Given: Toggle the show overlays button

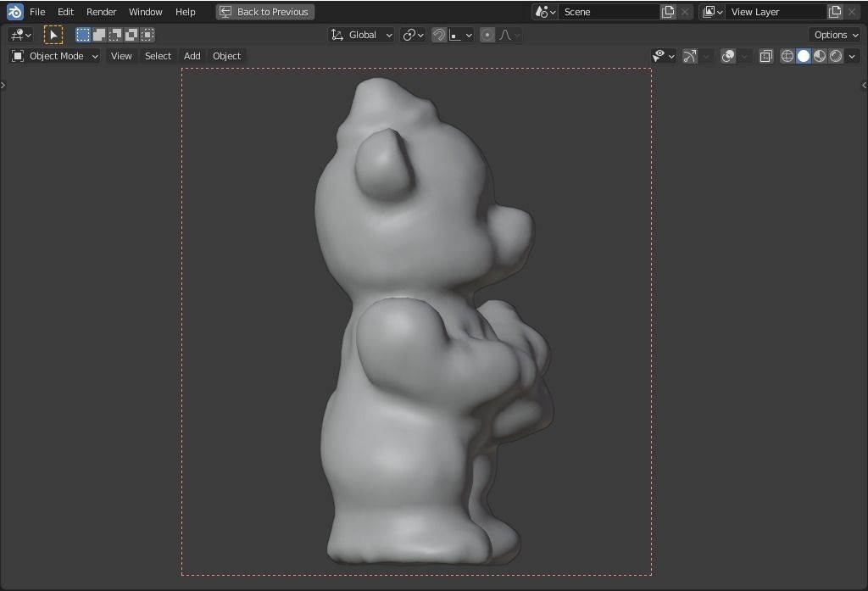Looking at the screenshot, I should (728, 56).
